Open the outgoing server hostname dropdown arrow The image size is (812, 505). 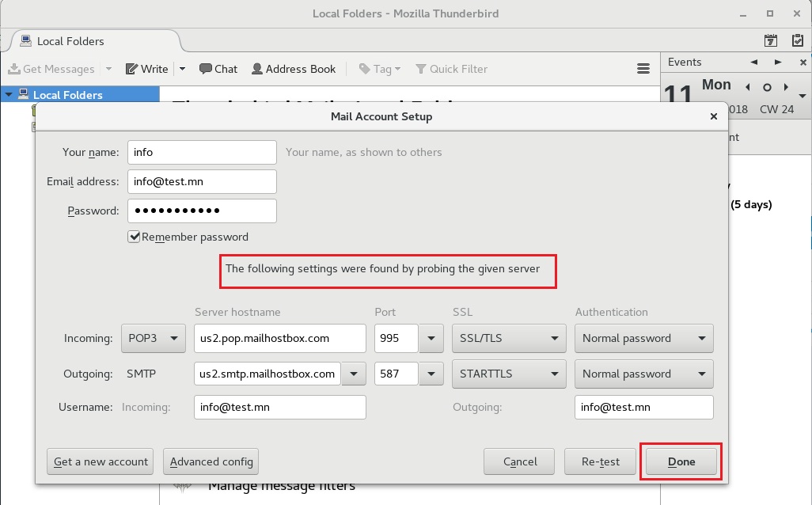[x=354, y=374]
